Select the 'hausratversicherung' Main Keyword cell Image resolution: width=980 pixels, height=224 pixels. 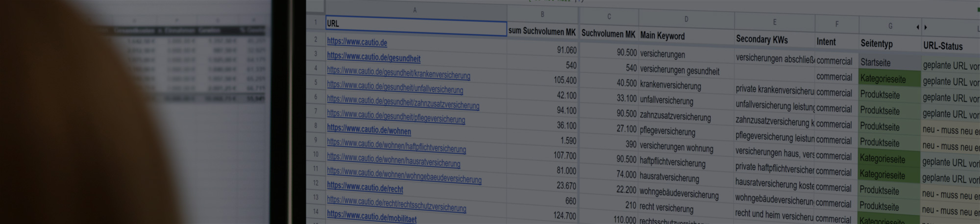click(686, 177)
